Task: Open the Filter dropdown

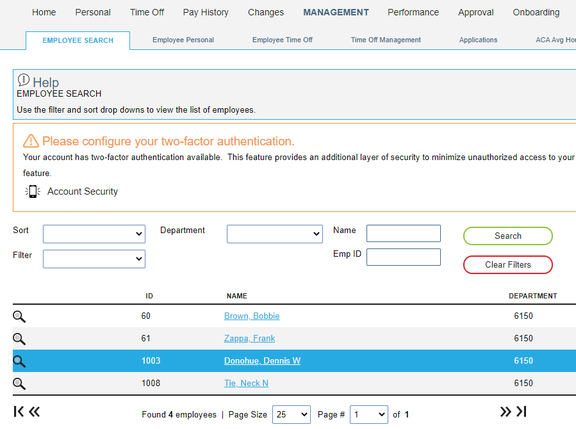Action: pyautogui.click(x=94, y=259)
